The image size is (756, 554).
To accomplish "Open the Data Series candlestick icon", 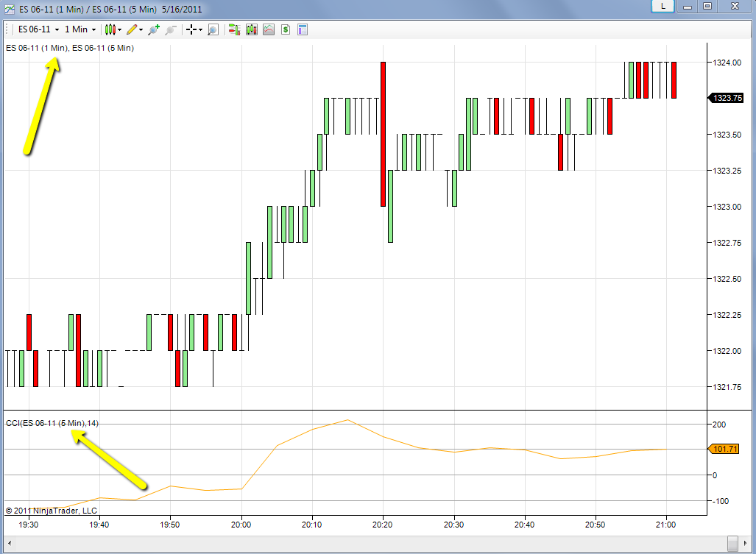I will pyautogui.click(x=251, y=30).
